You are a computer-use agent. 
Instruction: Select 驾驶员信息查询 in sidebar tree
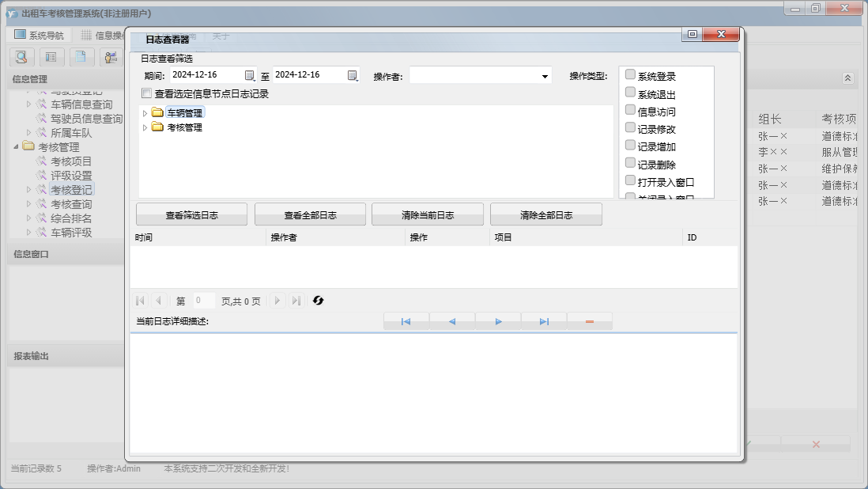(86, 119)
